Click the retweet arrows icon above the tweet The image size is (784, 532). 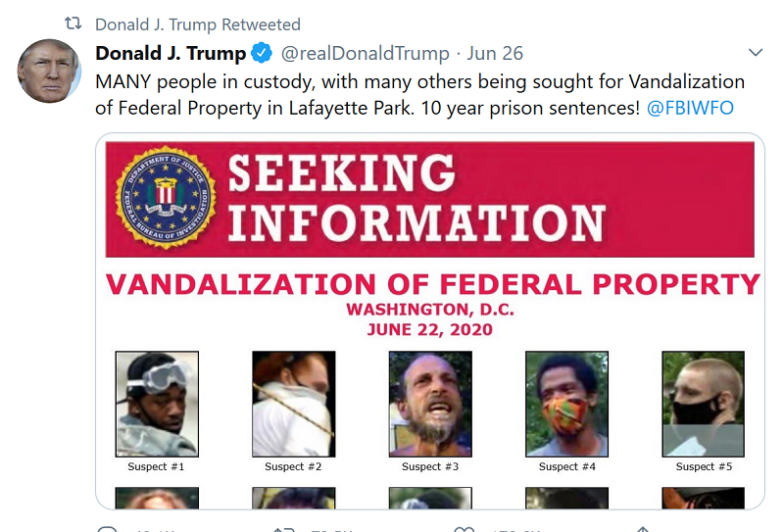72,24
